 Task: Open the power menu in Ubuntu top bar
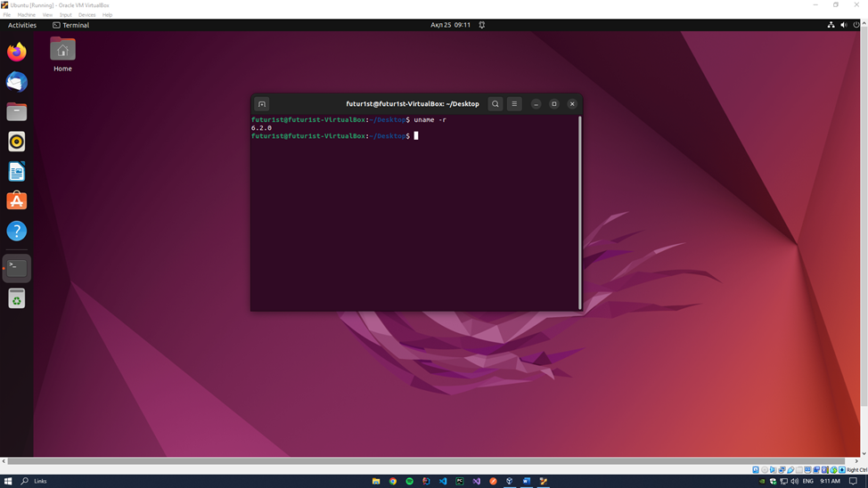[856, 25]
